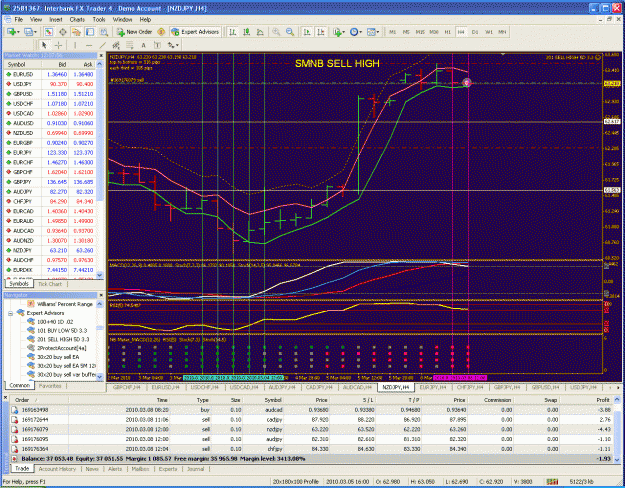625x488 pixels.
Task: Select the Fibonacci retracement tool
Action: [130, 45]
